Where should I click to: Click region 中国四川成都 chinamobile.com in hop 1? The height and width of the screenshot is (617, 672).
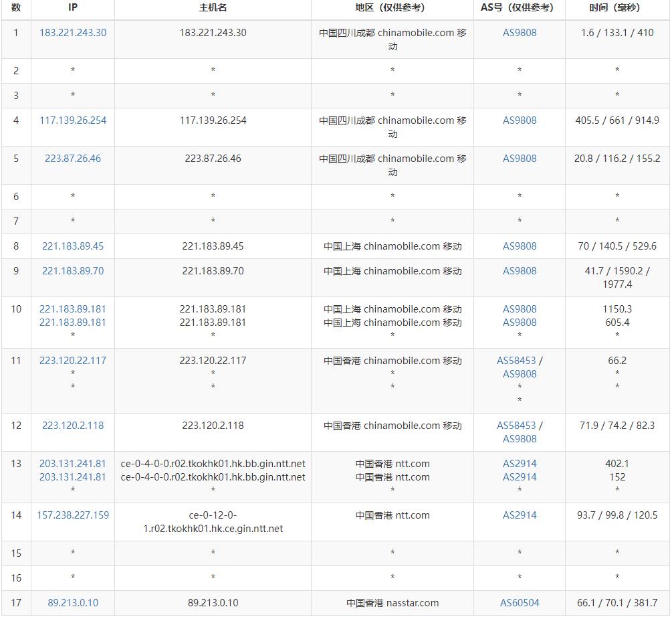[392, 39]
